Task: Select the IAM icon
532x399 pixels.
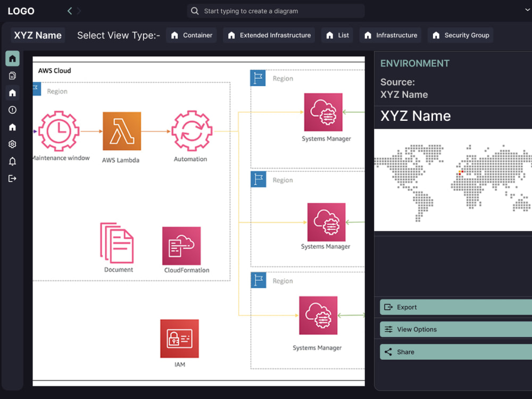Action: tap(179, 338)
